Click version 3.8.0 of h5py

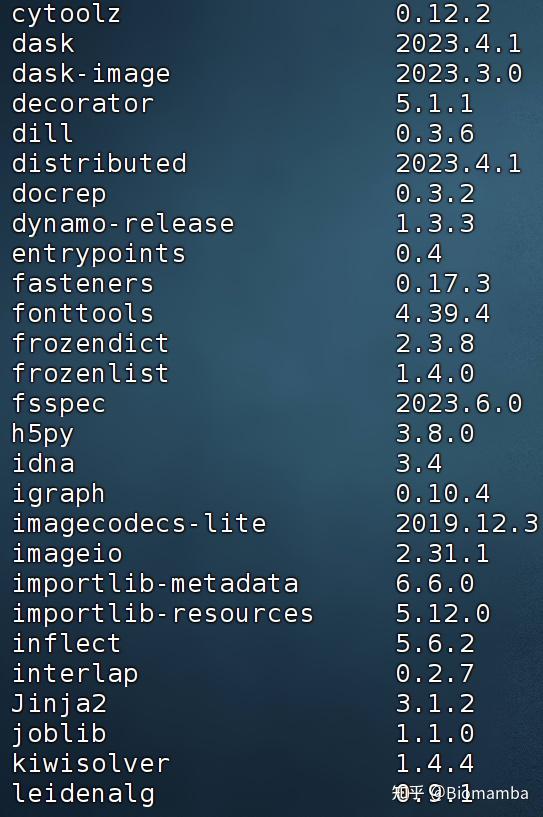point(435,434)
